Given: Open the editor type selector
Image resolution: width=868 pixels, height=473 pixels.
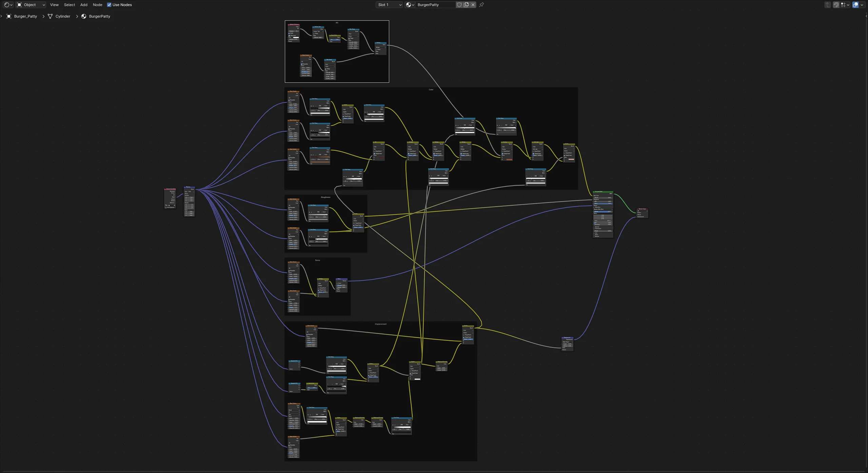Looking at the screenshot, I should coord(8,5).
